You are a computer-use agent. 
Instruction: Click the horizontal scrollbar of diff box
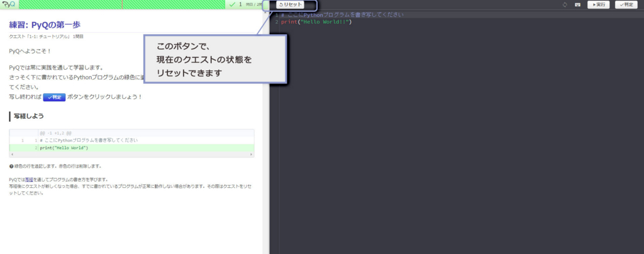click(131, 154)
